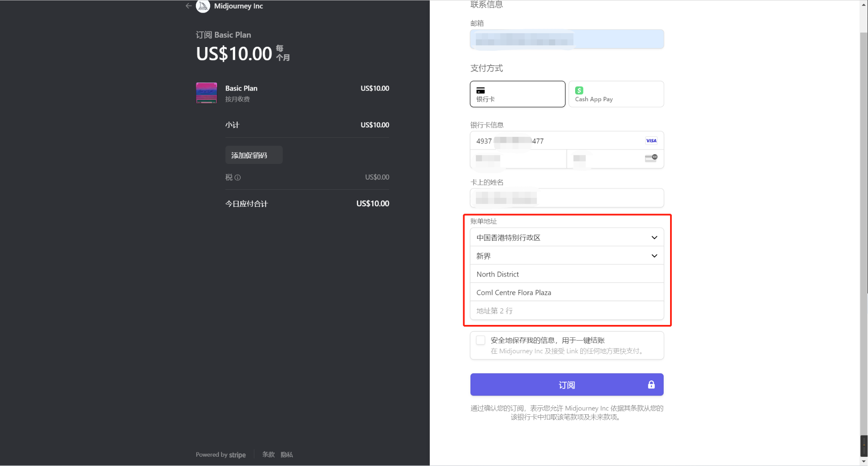Select the Cash App Pay payment method
The width and height of the screenshot is (868, 466).
616,94
